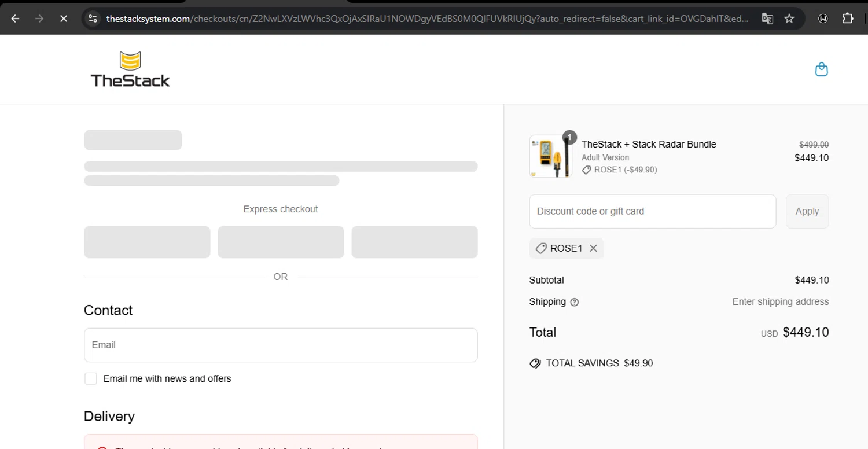Bookmark this page with the star icon
Viewport: 868px width, 449px height.
pyautogui.click(x=789, y=19)
